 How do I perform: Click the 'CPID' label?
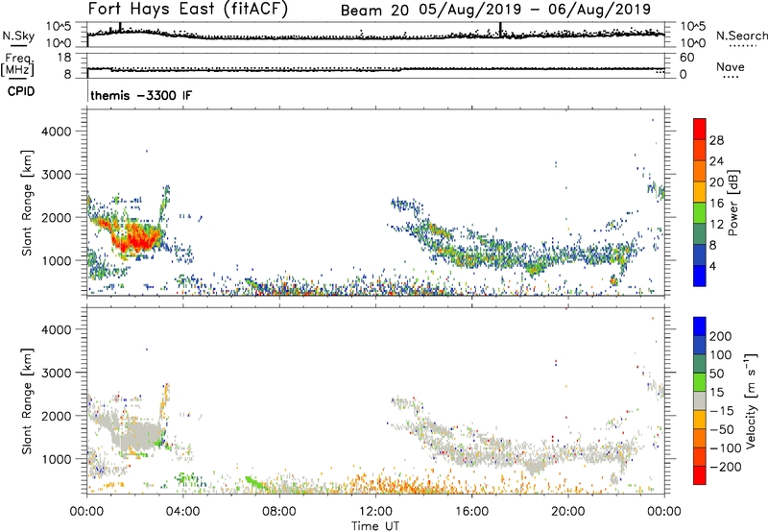tap(21, 91)
